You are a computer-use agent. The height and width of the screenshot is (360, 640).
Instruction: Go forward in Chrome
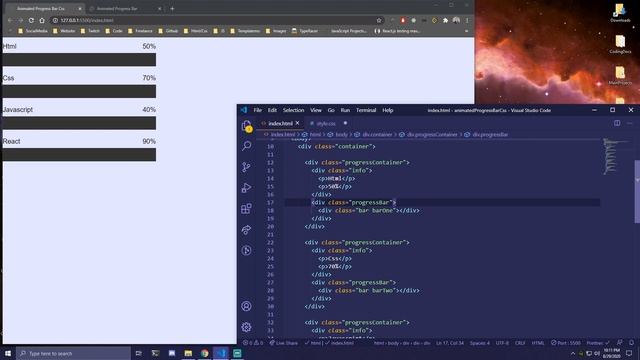pyautogui.click(x=20, y=20)
